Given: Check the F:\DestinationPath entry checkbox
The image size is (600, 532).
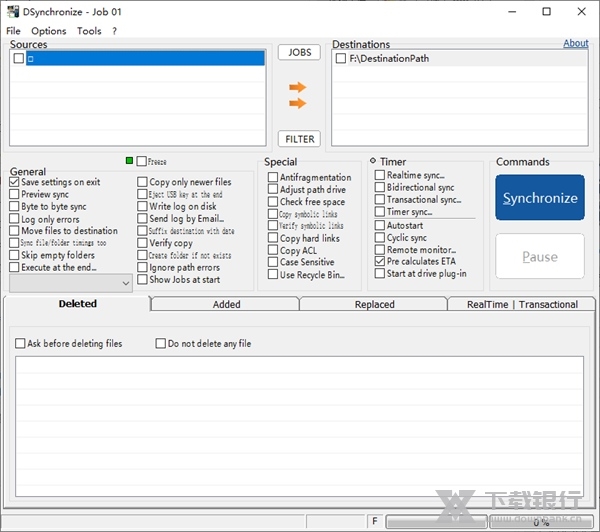Looking at the screenshot, I should 341,58.
